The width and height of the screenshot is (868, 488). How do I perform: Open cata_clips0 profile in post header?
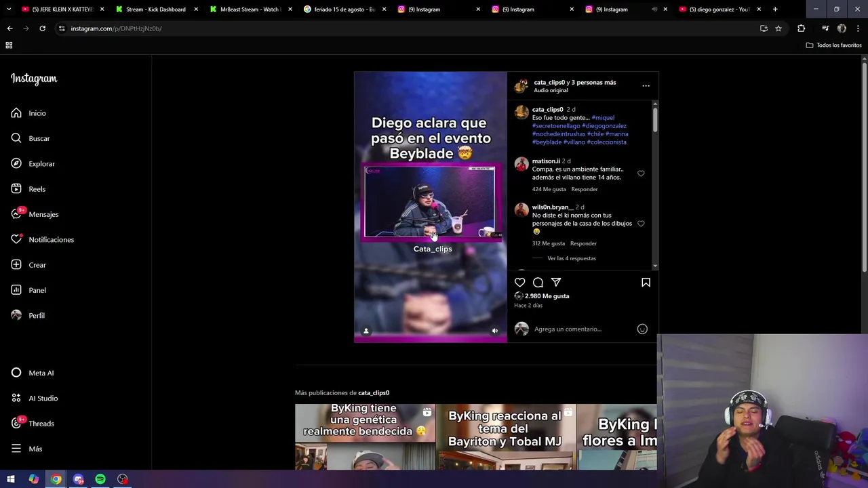(x=549, y=83)
